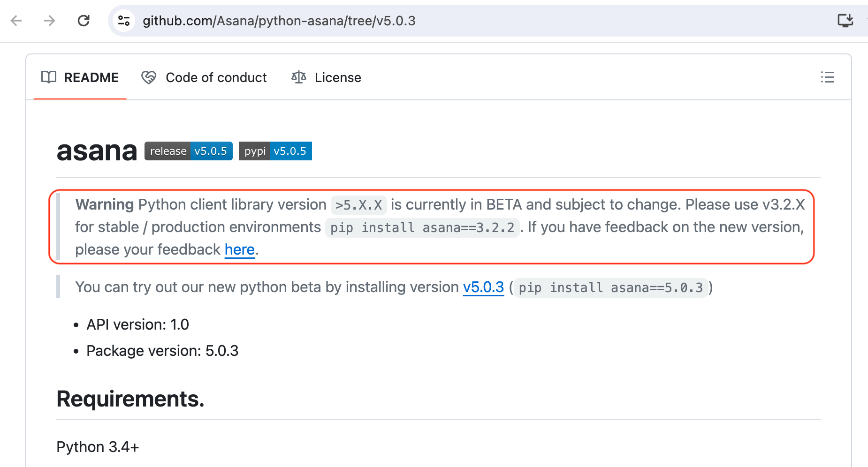
Task: Click the README book icon
Action: pyautogui.click(x=49, y=77)
